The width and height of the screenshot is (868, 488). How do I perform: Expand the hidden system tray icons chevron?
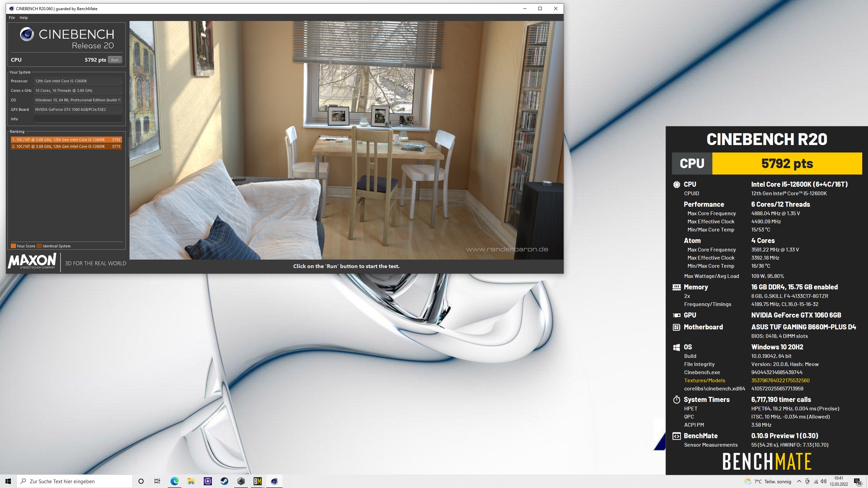pyautogui.click(x=799, y=482)
